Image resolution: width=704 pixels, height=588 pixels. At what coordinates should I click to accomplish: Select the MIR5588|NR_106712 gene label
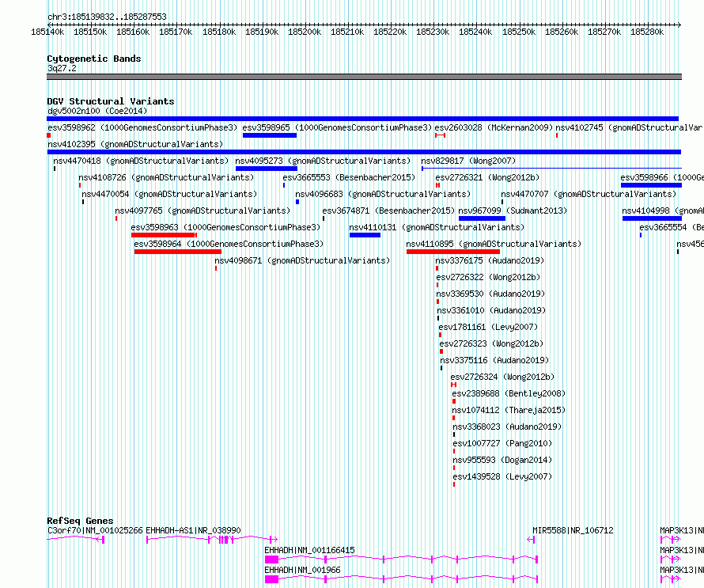pyautogui.click(x=573, y=530)
